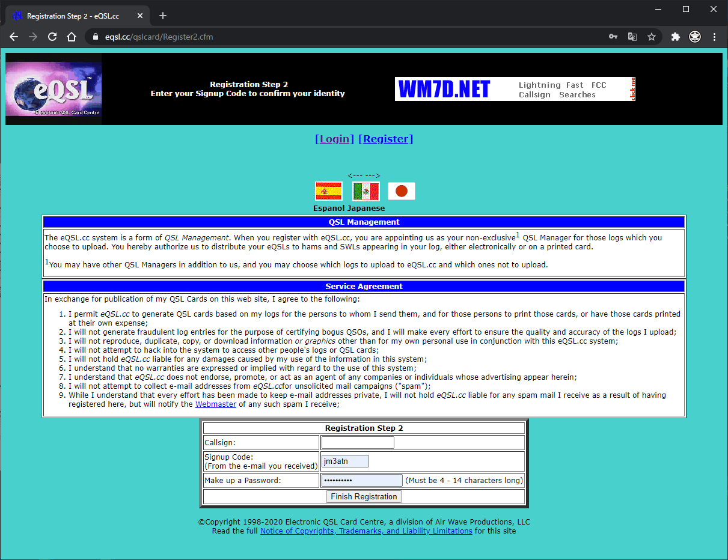Open the Google Translate icon

632,37
